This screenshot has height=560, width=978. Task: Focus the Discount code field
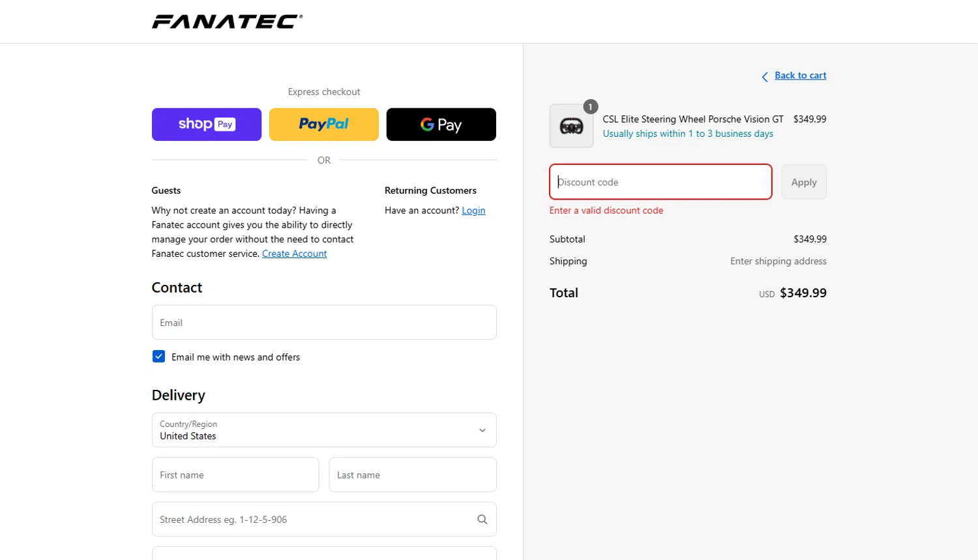(x=660, y=182)
